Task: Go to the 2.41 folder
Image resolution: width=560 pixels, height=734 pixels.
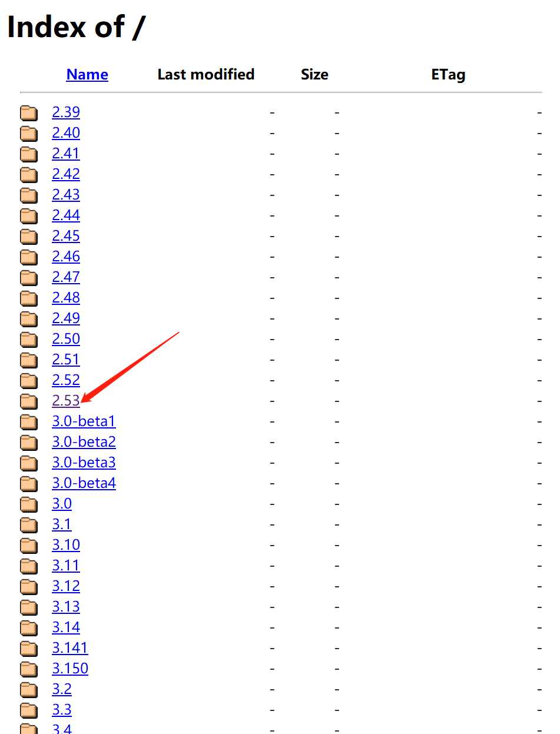Action: tap(66, 153)
